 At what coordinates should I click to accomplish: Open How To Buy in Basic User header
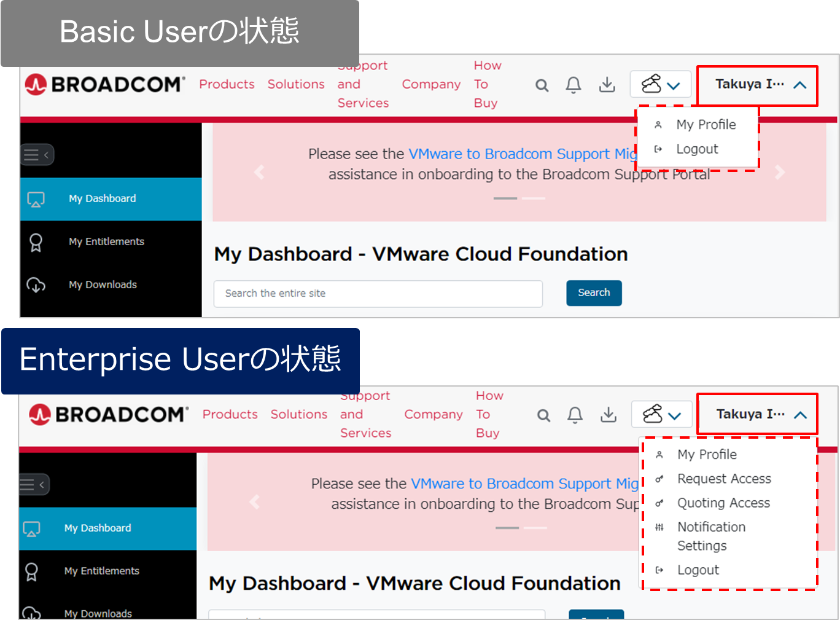[487, 84]
